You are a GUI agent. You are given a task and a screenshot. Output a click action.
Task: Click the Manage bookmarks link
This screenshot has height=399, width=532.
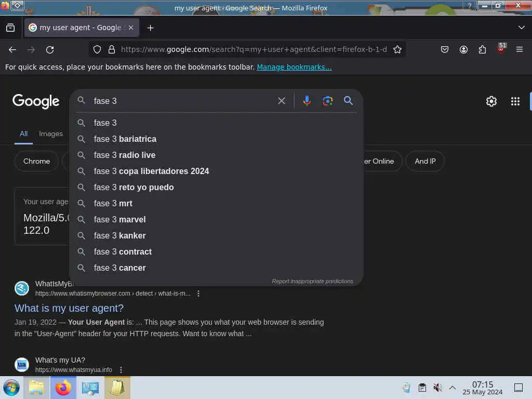(x=294, y=67)
